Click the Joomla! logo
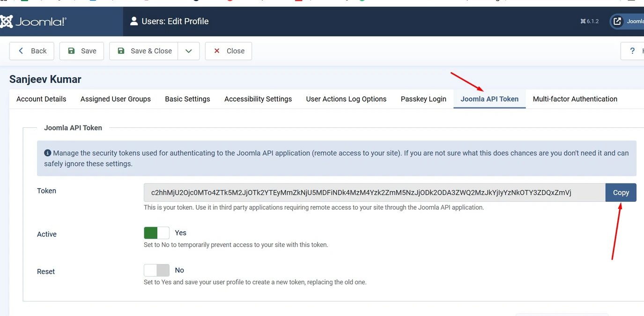Screen dimensions: 644x316 (x=33, y=22)
